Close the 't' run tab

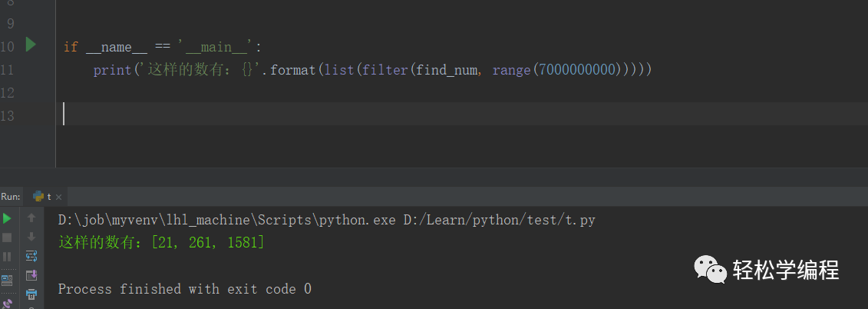(59, 197)
